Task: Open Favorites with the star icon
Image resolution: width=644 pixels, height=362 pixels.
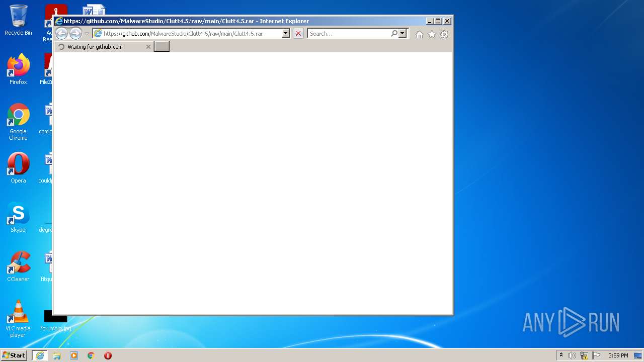Action: pyautogui.click(x=432, y=34)
